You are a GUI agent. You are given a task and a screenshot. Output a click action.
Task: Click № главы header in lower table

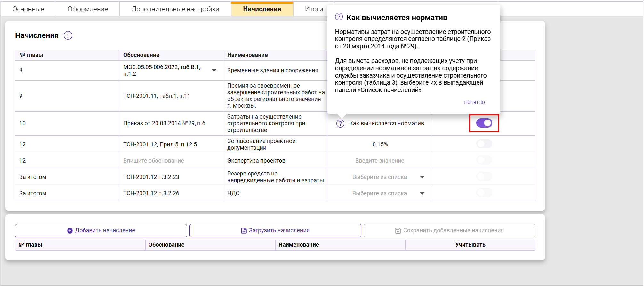click(80, 245)
